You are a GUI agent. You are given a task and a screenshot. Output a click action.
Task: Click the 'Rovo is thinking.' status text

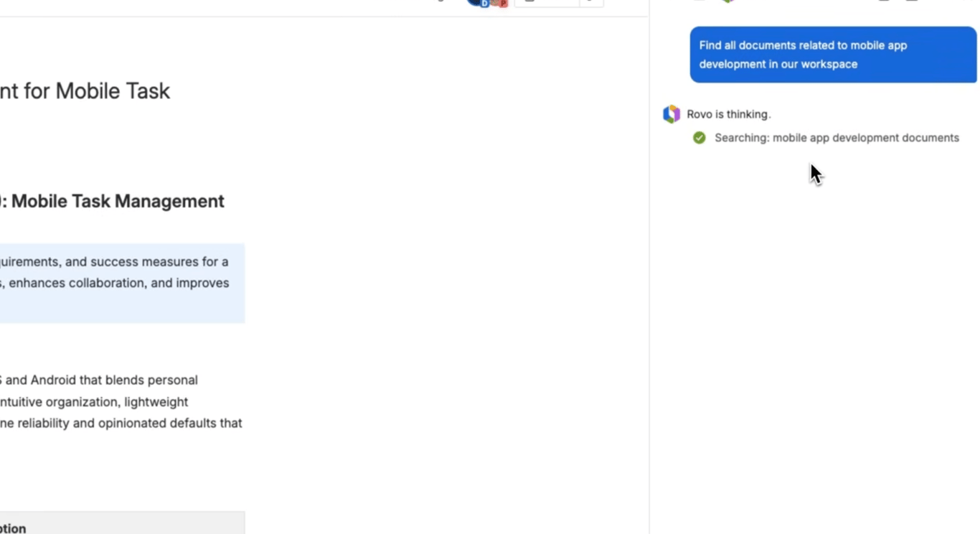point(729,114)
